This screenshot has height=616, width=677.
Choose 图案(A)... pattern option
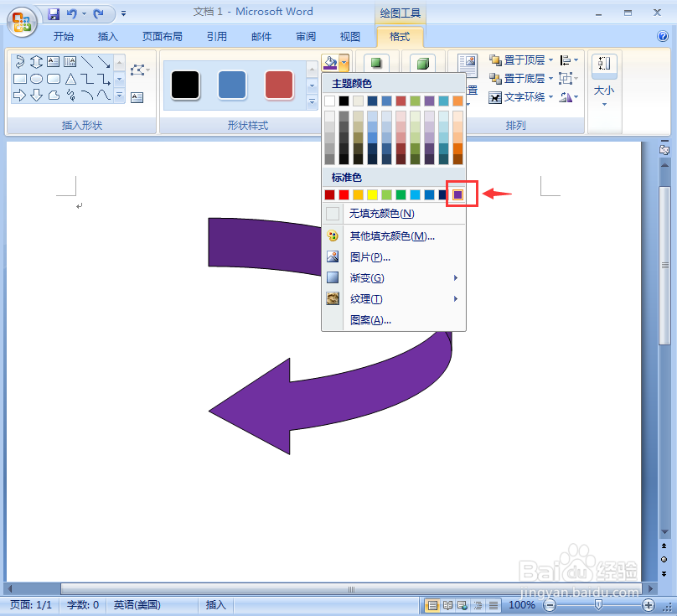[394, 320]
